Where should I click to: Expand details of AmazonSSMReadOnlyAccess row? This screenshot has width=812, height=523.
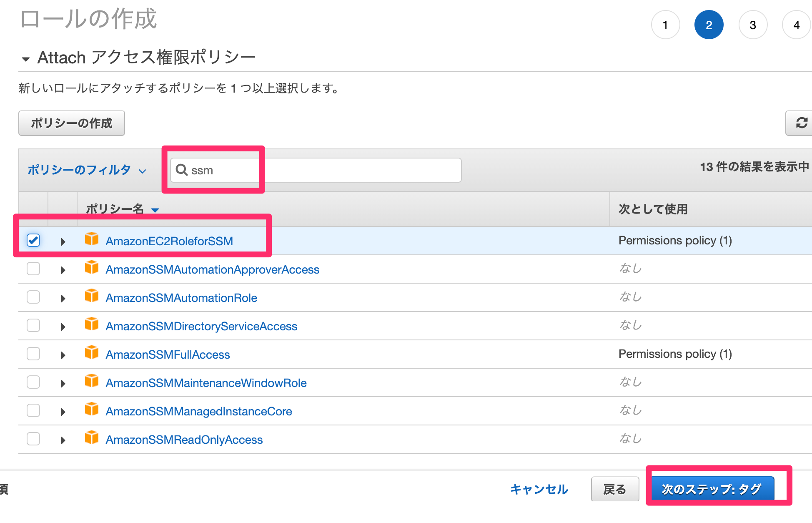pyautogui.click(x=63, y=440)
